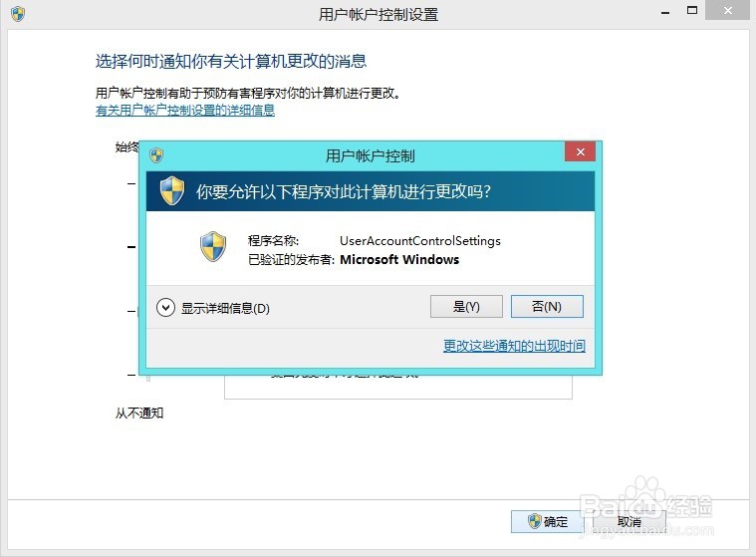Click the UserAccountControlSettings program name text

click(420, 241)
